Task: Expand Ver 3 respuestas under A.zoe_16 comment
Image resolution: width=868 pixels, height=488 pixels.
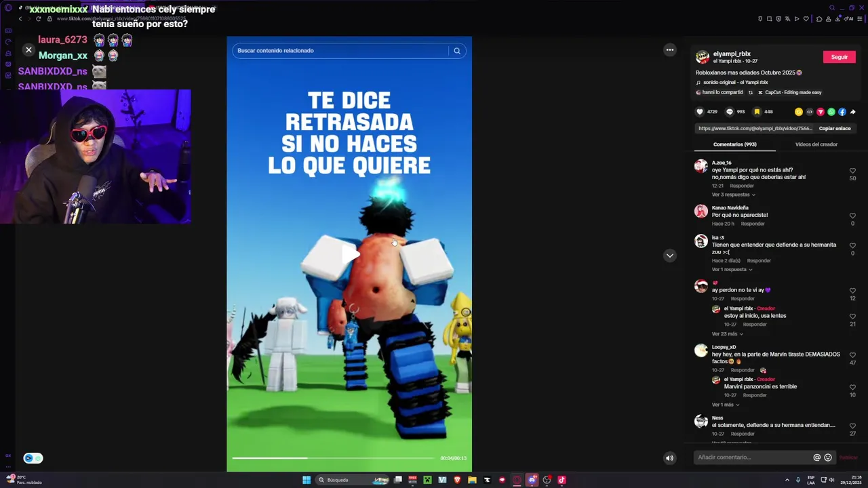Action: point(733,195)
